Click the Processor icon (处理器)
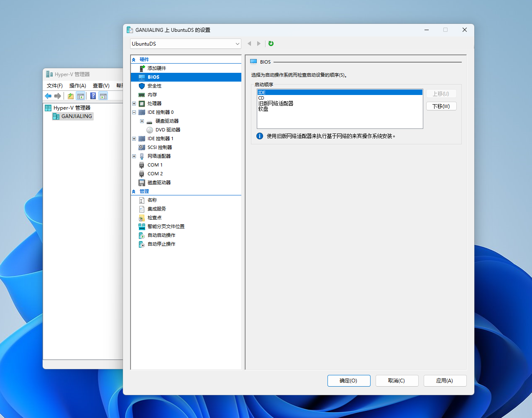The image size is (532, 418). [x=142, y=103]
